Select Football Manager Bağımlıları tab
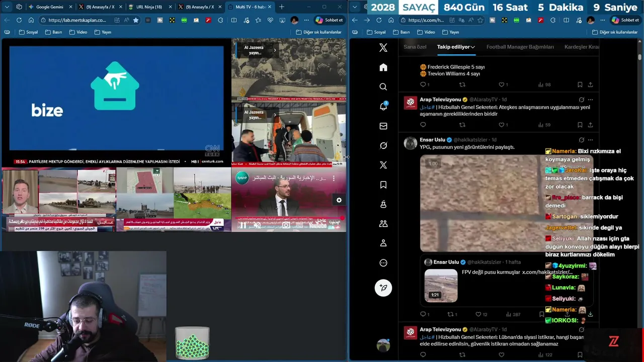This screenshot has width=644, height=362. tap(520, 47)
